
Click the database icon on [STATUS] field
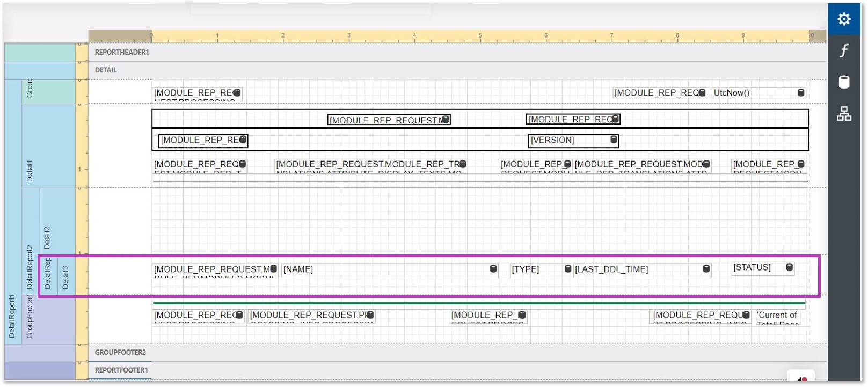pos(789,267)
